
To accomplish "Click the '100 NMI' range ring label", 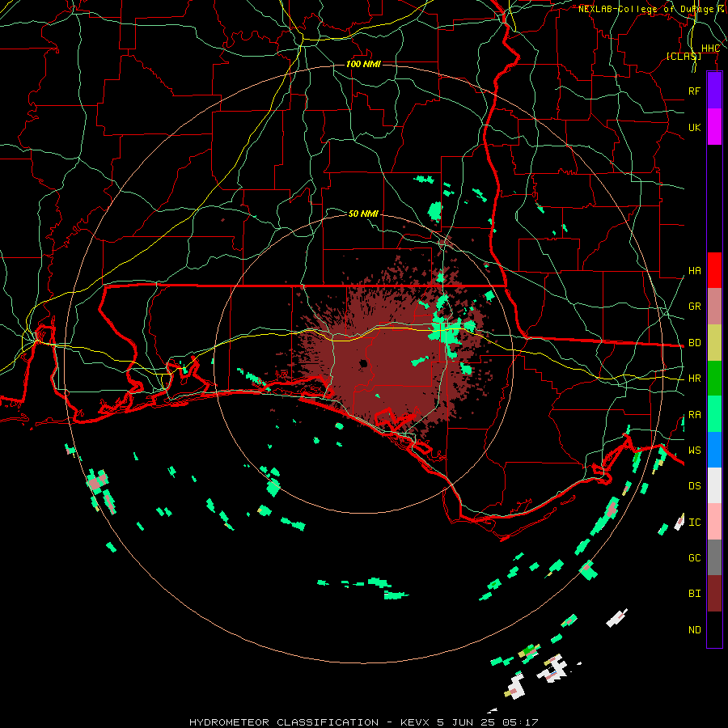I will click(363, 64).
